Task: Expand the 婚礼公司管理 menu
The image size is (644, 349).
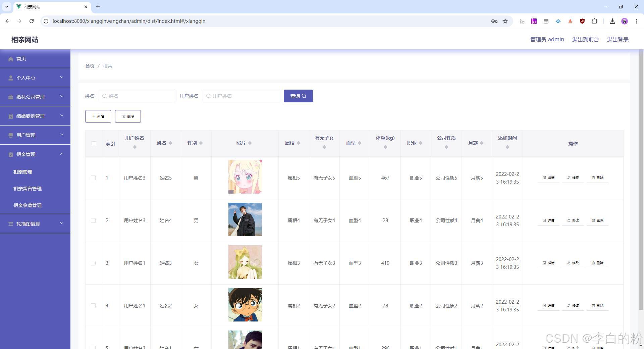Action: 62,97
